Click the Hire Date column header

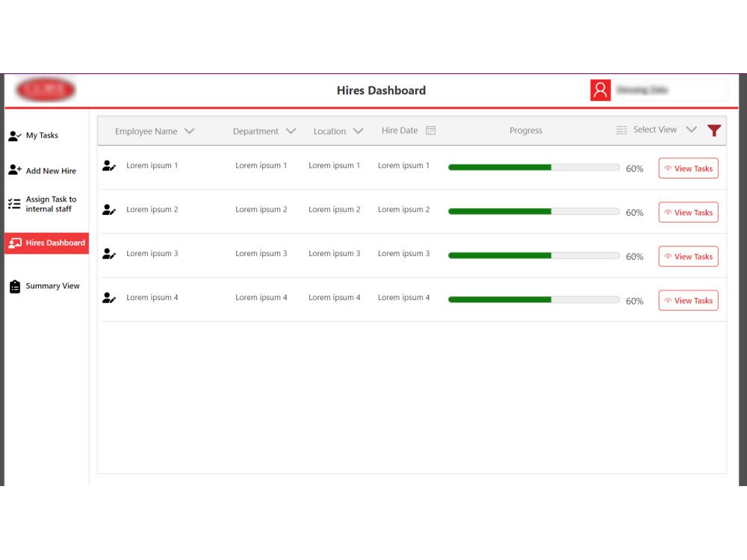[x=399, y=131]
